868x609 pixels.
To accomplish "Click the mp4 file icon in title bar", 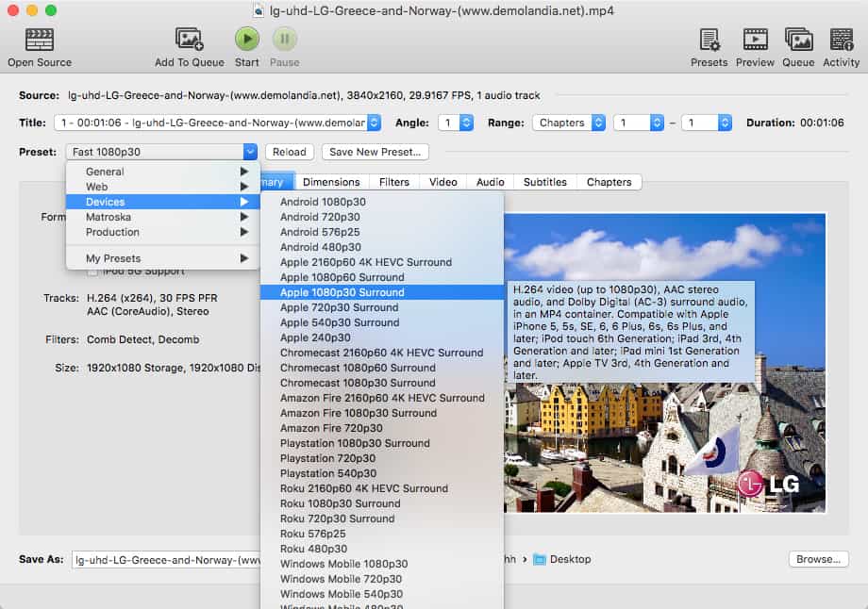I will click(259, 10).
